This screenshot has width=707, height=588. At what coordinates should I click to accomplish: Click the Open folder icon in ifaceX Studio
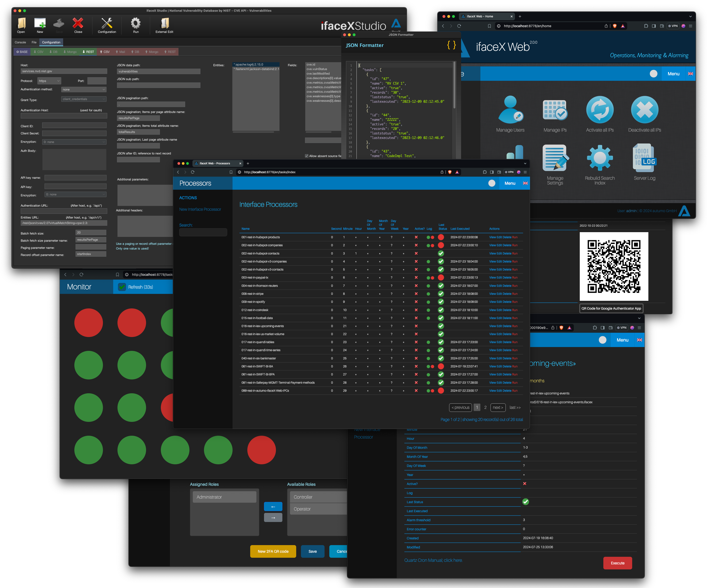[21, 23]
